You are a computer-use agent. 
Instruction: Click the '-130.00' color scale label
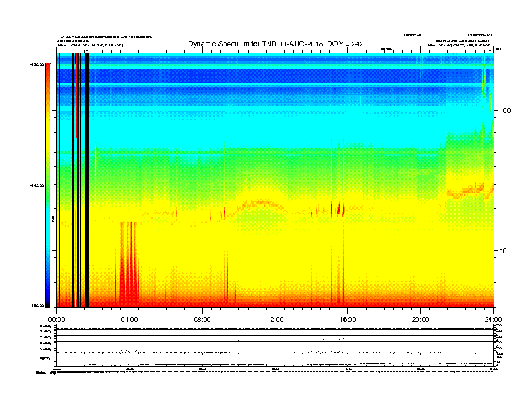36,64
